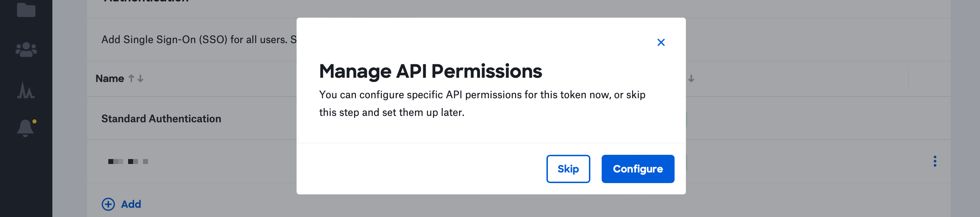
Task: Click the sort arrow right of the dialog
Action: tap(691, 79)
